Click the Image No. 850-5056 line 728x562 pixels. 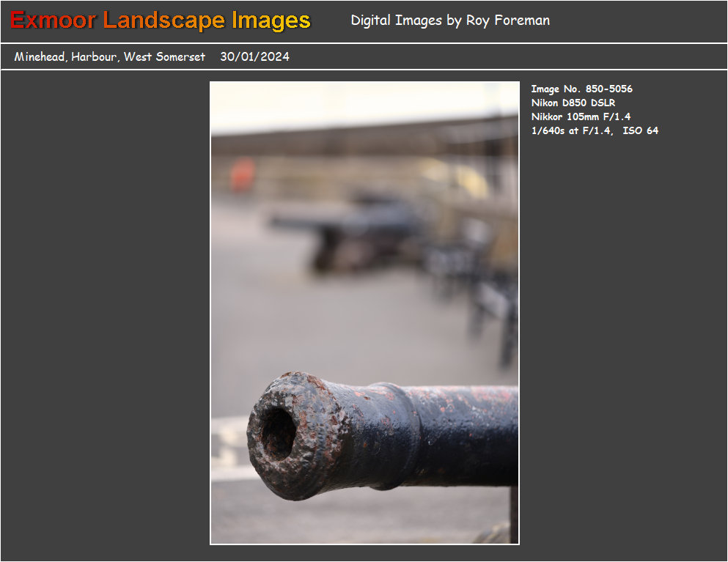(581, 89)
